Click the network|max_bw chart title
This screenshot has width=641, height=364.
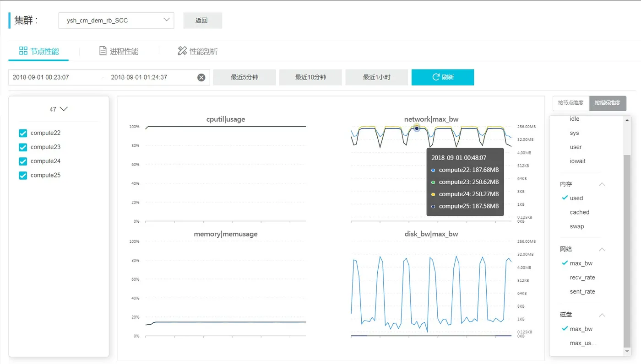pos(431,119)
